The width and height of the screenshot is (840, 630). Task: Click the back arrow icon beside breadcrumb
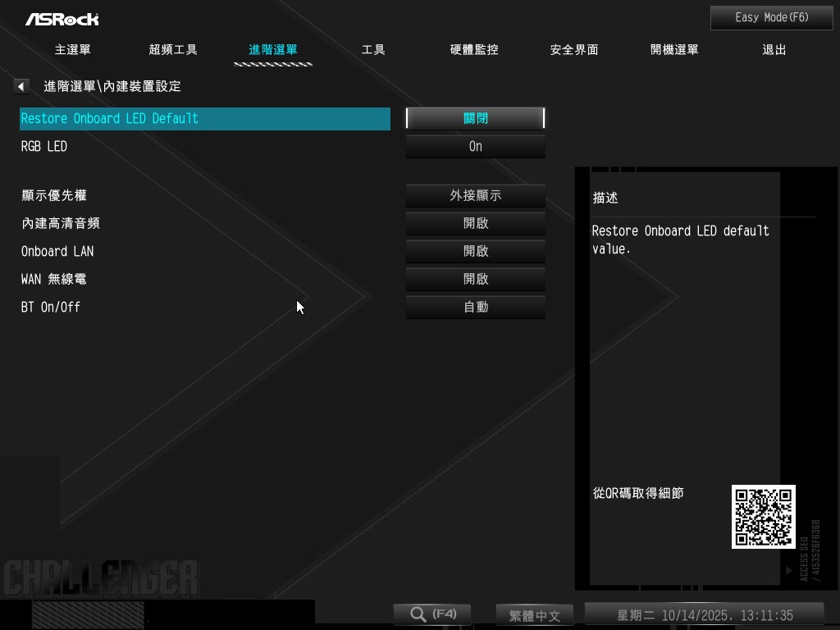(x=21, y=86)
